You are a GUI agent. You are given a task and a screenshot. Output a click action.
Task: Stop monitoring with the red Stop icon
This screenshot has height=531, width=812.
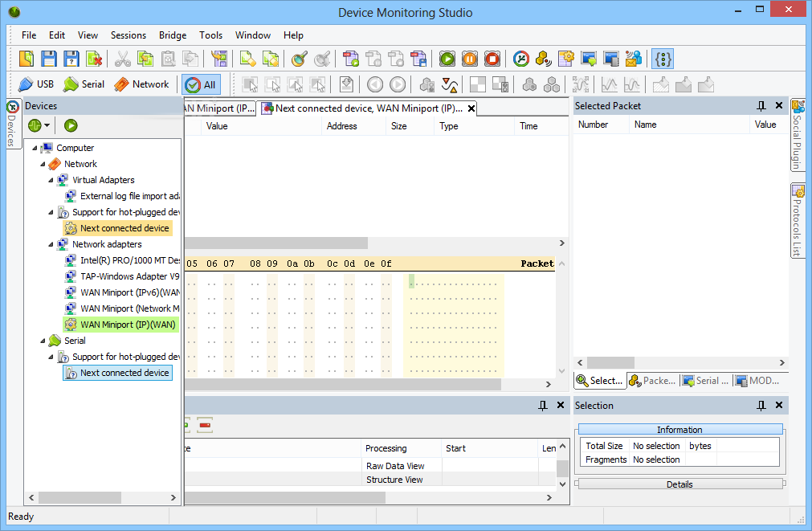point(492,58)
